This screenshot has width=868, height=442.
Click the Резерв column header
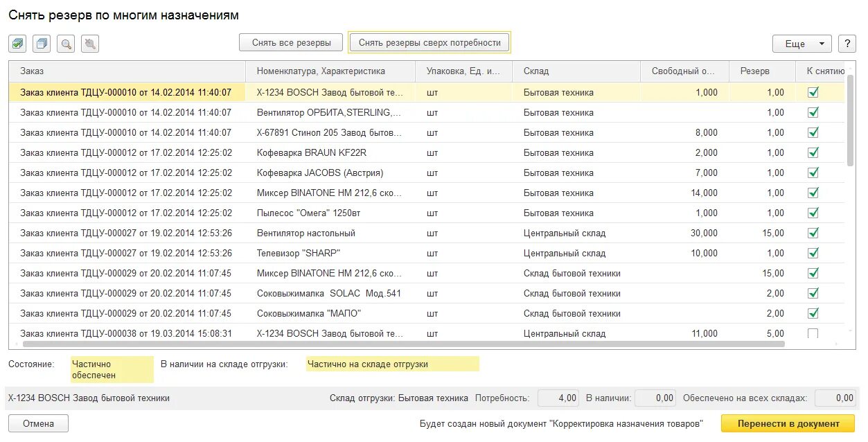click(760, 71)
